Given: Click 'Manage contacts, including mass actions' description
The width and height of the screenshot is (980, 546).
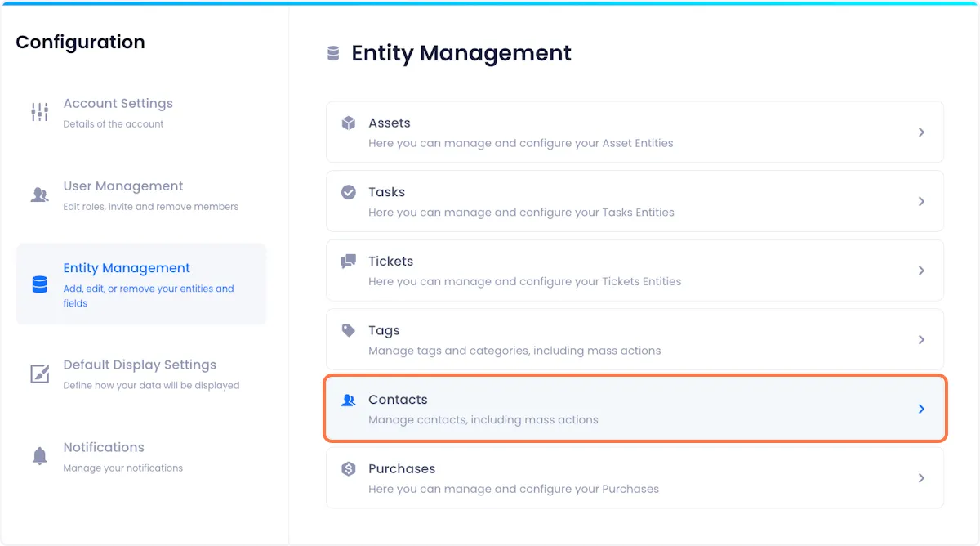Looking at the screenshot, I should (x=483, y=420).
